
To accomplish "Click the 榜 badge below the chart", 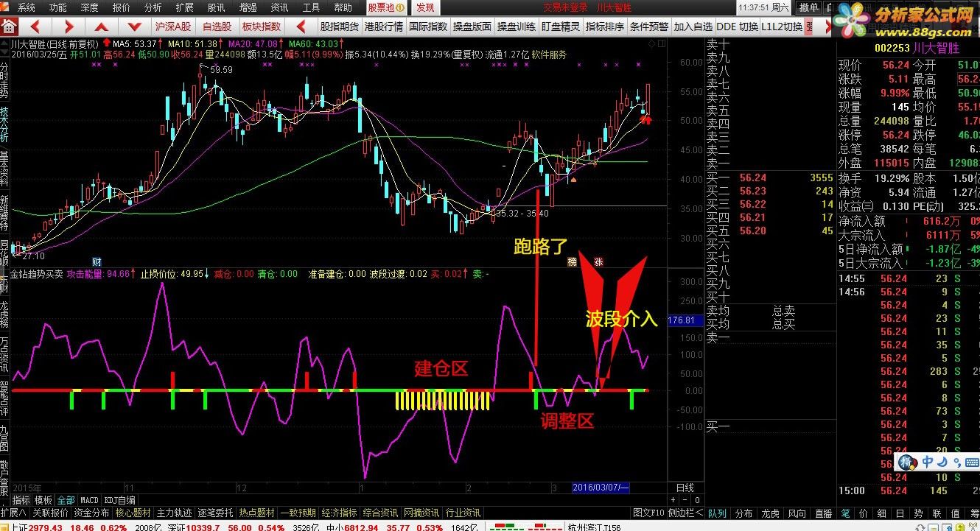I will [572, 261].
